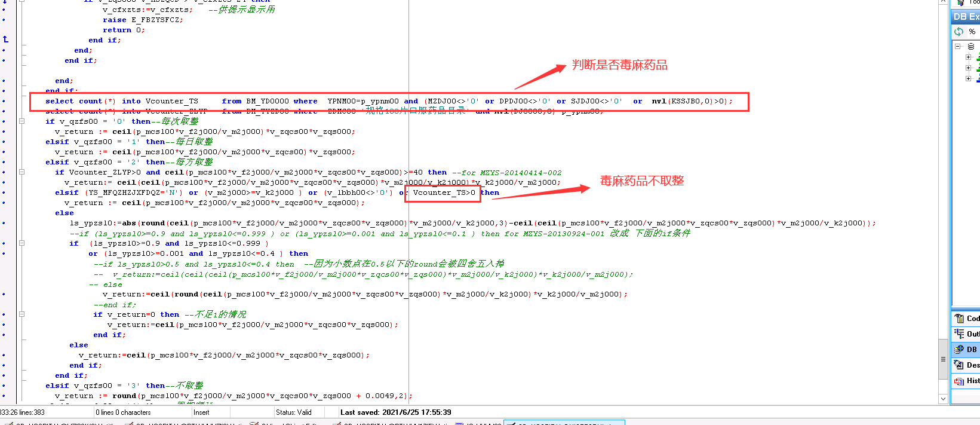Screen dimensions: 980x425
Task: Click "Vcounter_TS>0" in the elsif condition
Action: click(x=444, y=192)
